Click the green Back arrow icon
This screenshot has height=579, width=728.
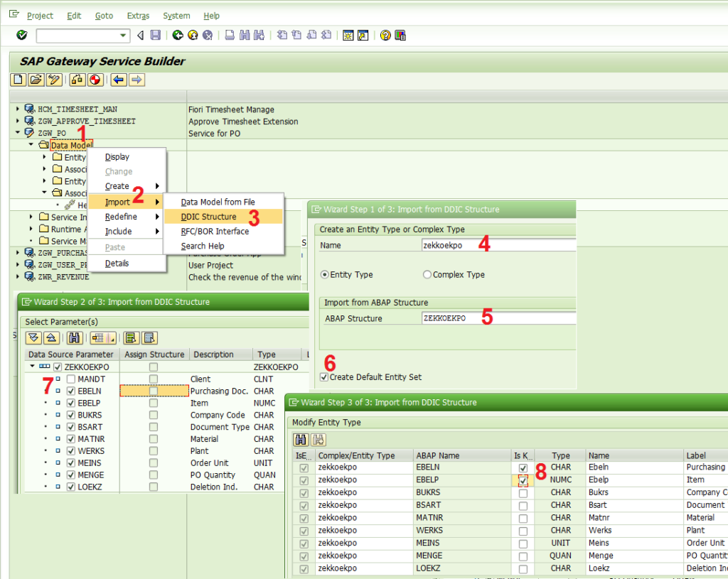177,35
